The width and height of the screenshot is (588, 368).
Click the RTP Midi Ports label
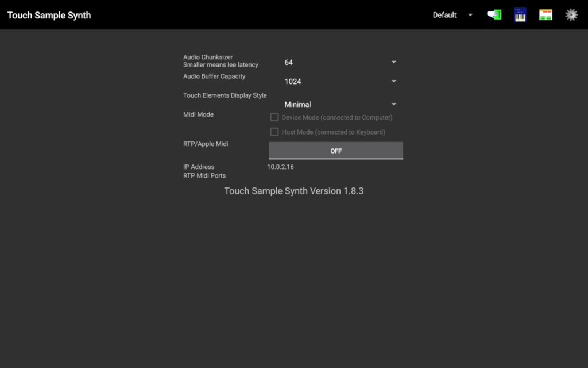(x=204, y=175)
